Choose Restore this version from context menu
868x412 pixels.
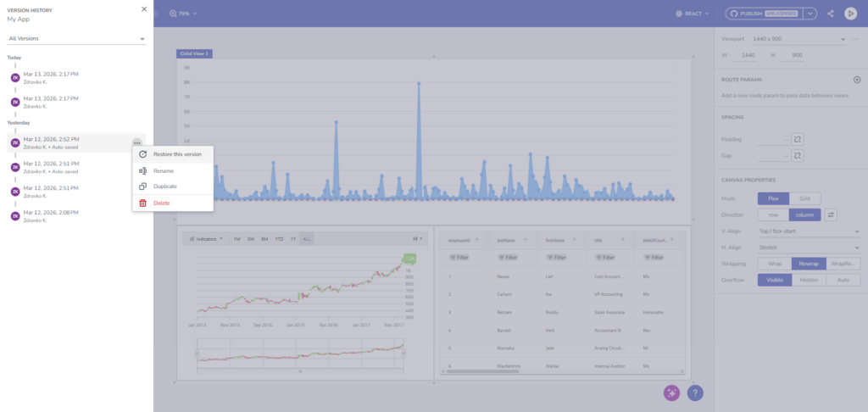pos(177,154)
